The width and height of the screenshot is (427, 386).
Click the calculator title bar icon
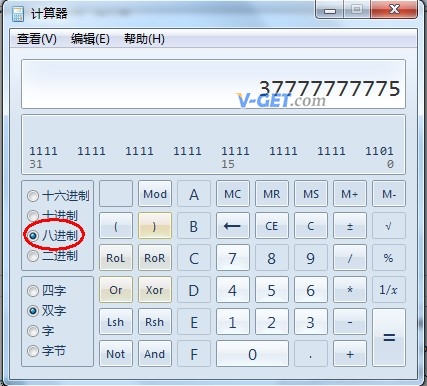(18, 13)
